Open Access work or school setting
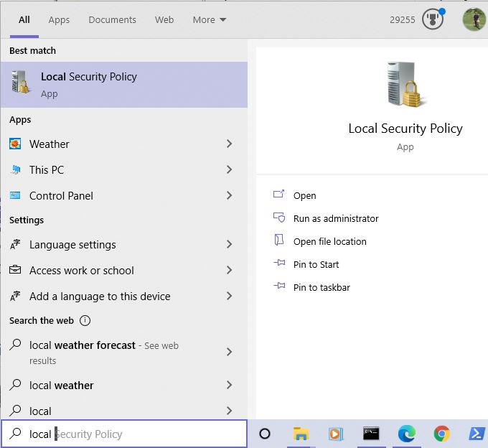This screenshot has width=488, height=448. (124, 270)
